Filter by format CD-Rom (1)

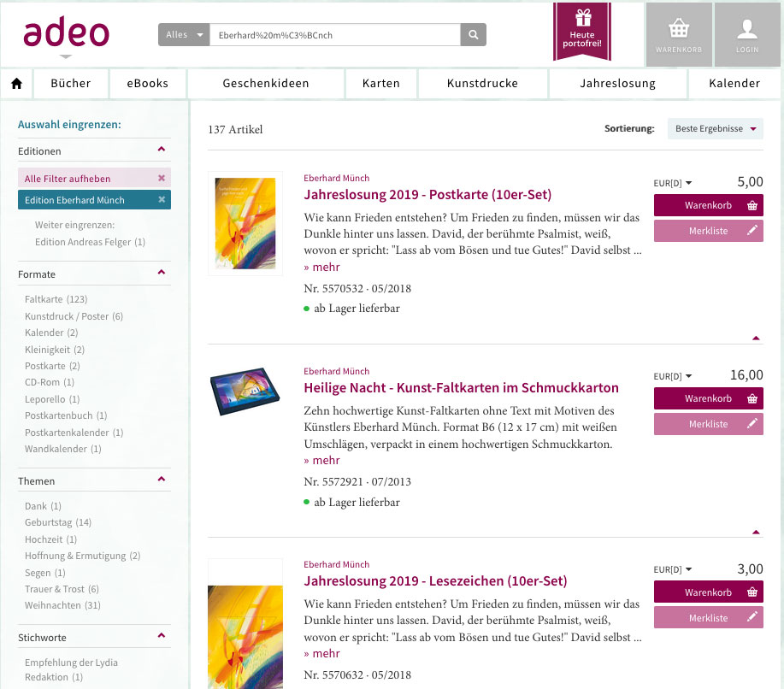(50, 382)
